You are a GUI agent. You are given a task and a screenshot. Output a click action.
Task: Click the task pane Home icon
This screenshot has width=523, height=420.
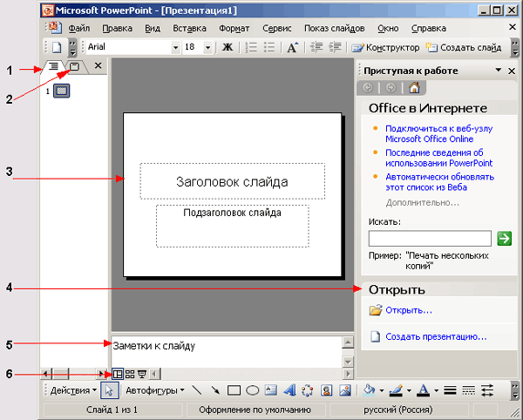[414, 88]
